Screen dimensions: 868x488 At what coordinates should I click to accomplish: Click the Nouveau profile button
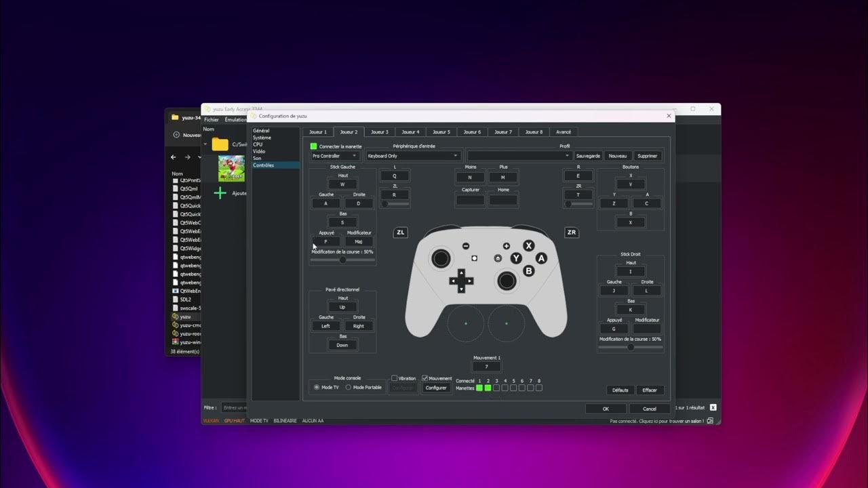[618, 156]
